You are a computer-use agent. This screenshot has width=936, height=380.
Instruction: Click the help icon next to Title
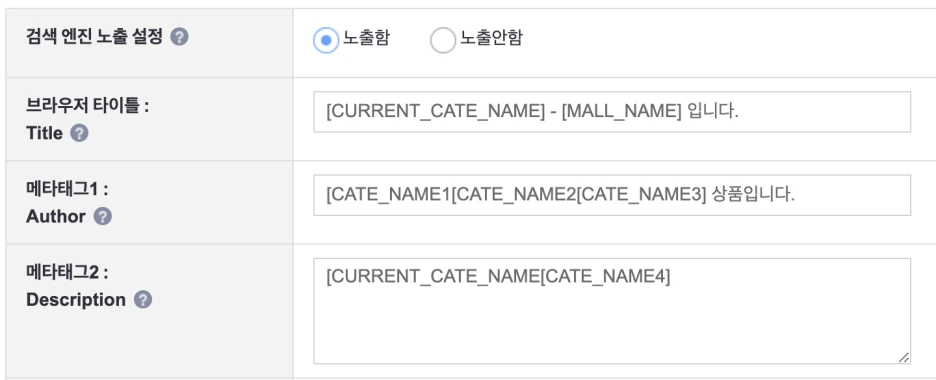[x=79, y=133]
